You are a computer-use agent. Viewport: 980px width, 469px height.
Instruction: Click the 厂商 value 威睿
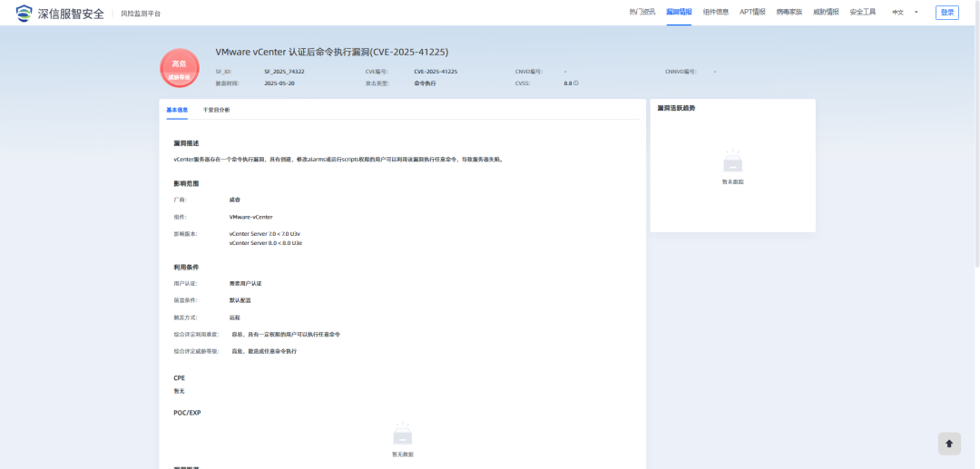pyautogui.click(x=235, y=200)
